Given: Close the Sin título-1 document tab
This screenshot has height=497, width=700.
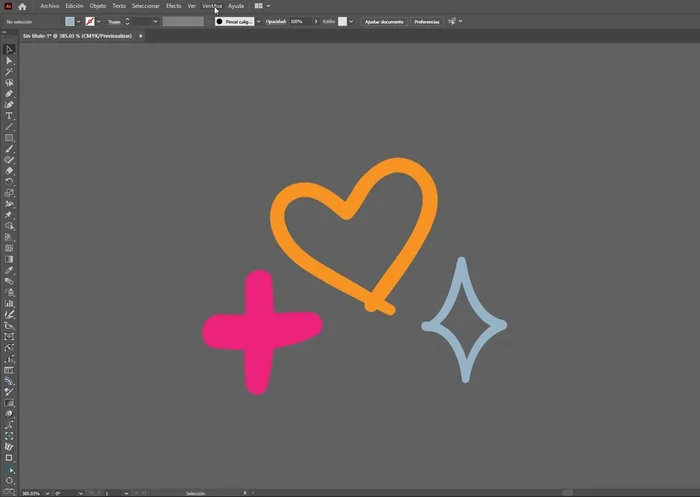Looking at the screenshot, I should click(x=141, y=36).
